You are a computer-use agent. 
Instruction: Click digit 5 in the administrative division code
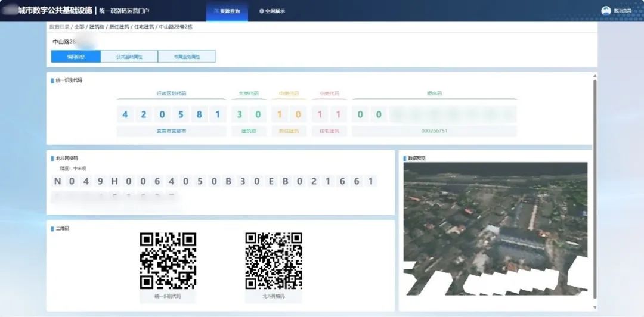(181, 114)
